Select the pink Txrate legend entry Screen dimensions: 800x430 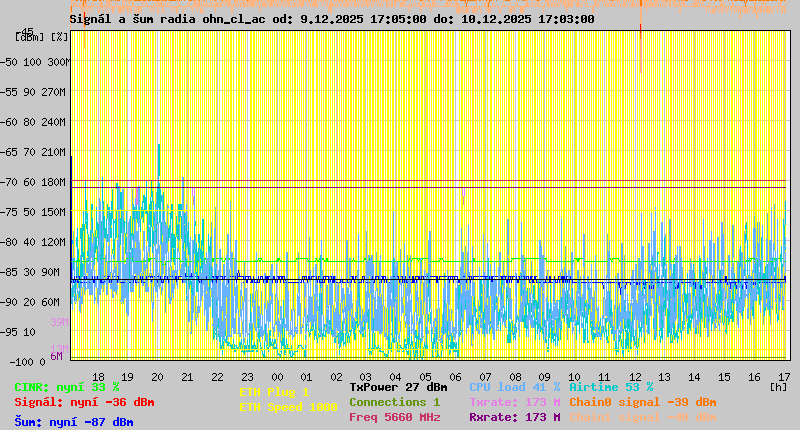[x=514, y=402]
